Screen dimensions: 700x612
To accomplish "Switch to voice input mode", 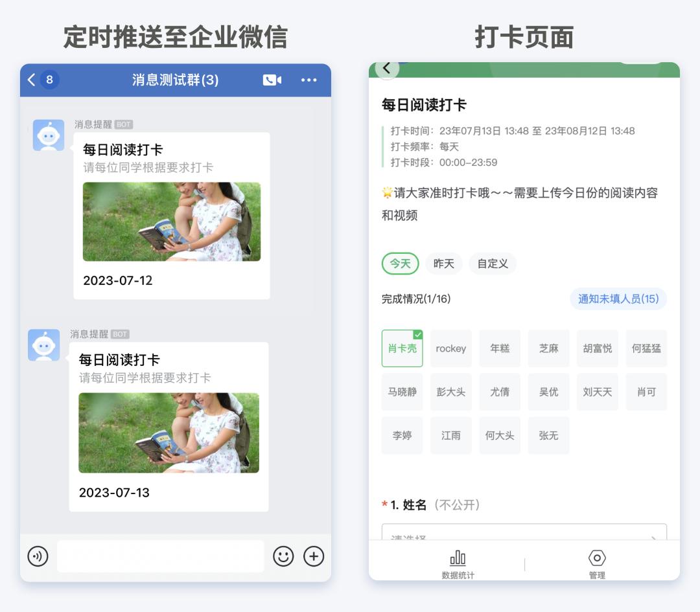I will click(38, 556).
